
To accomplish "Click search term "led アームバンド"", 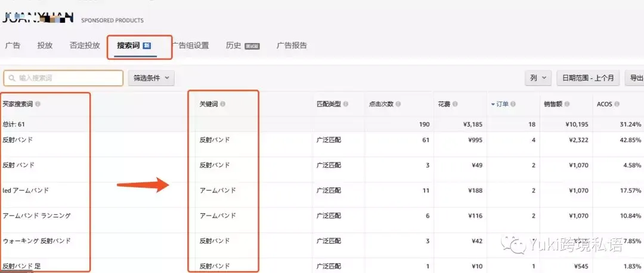I will 26,190.
